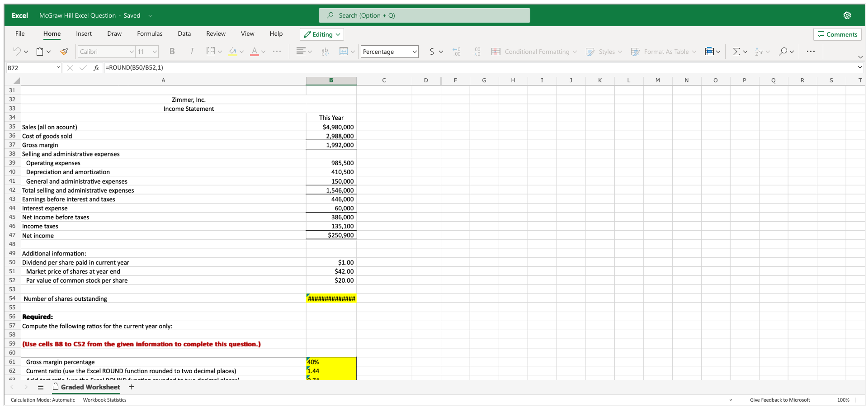
Task: Click Increase Decimal icon
Action: coord(457,52)
